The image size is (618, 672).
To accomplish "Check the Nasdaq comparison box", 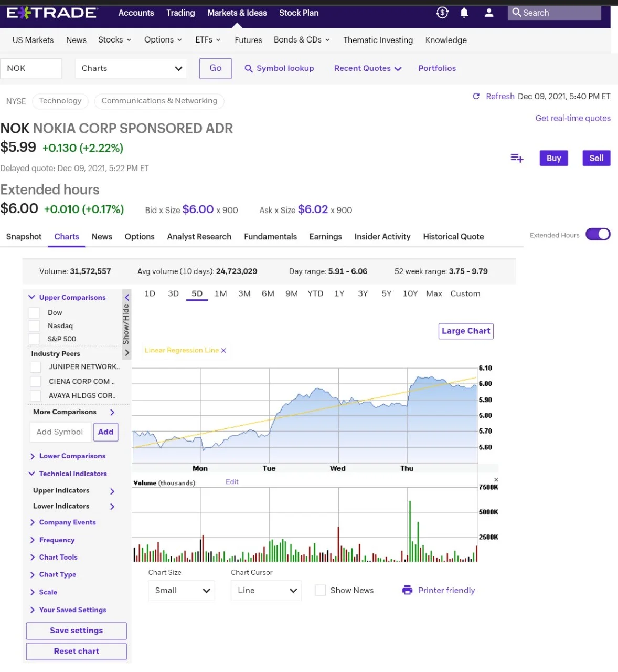I will coord(35,326).
